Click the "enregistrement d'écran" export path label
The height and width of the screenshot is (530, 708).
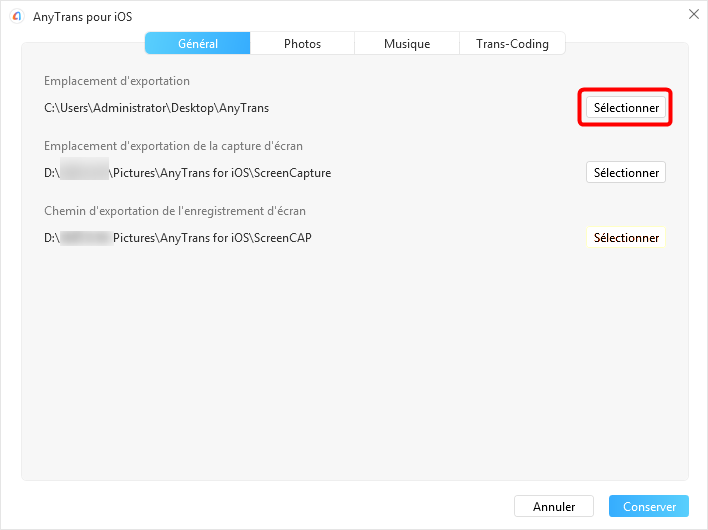175,211
